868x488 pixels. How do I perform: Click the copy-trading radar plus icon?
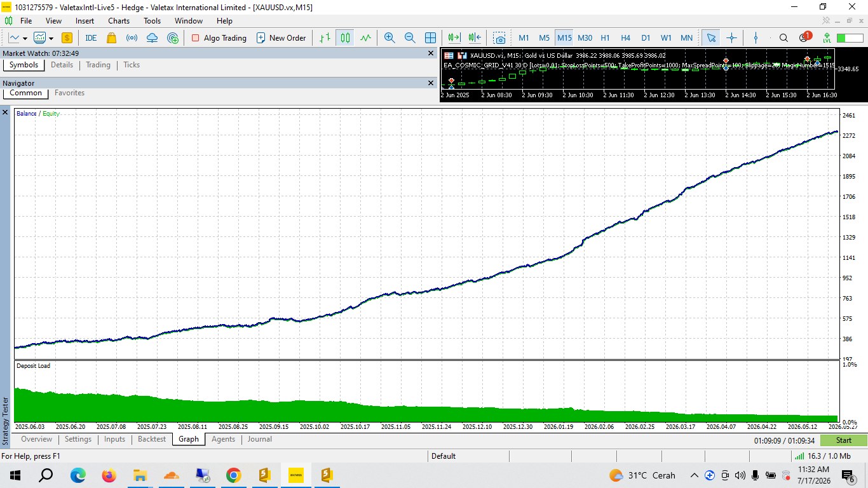tap(173, 38)
